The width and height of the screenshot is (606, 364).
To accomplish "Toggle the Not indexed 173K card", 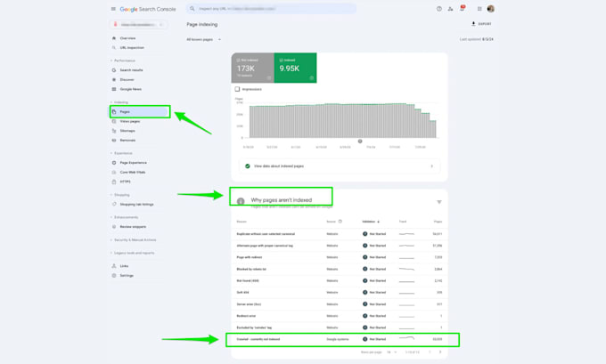I will 253,68.
